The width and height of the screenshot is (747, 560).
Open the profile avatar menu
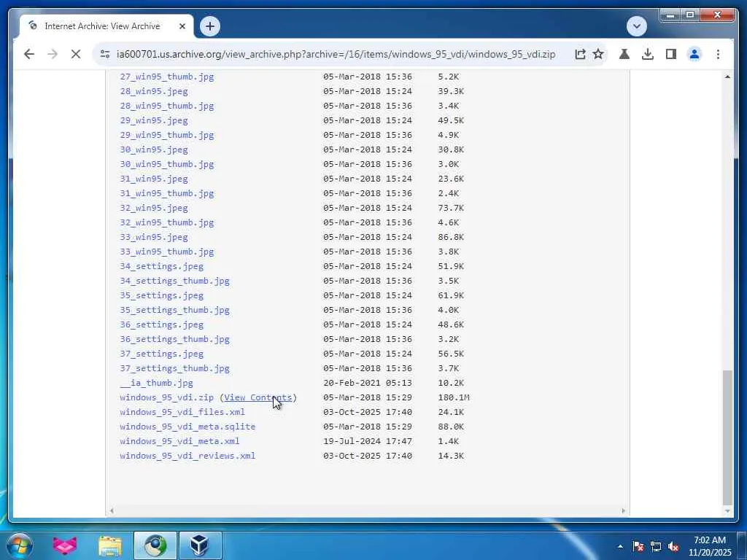[x=694, y=54]
